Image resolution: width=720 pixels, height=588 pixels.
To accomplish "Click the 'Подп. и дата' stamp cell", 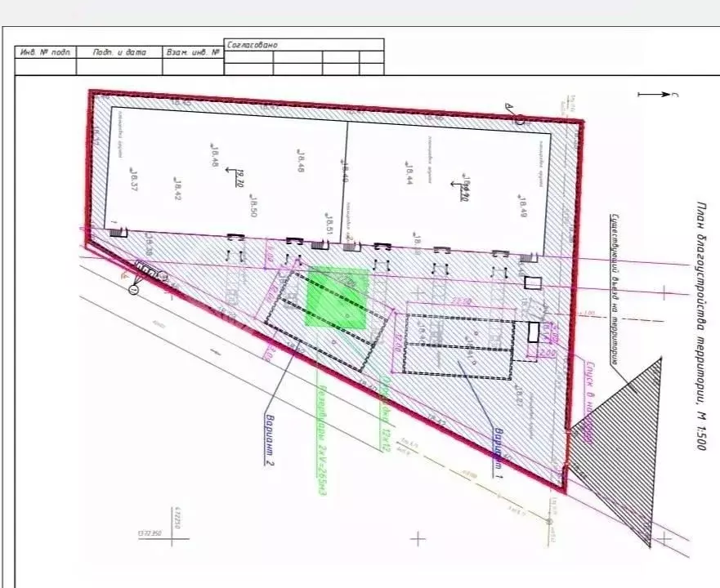I will click(119, 52).
